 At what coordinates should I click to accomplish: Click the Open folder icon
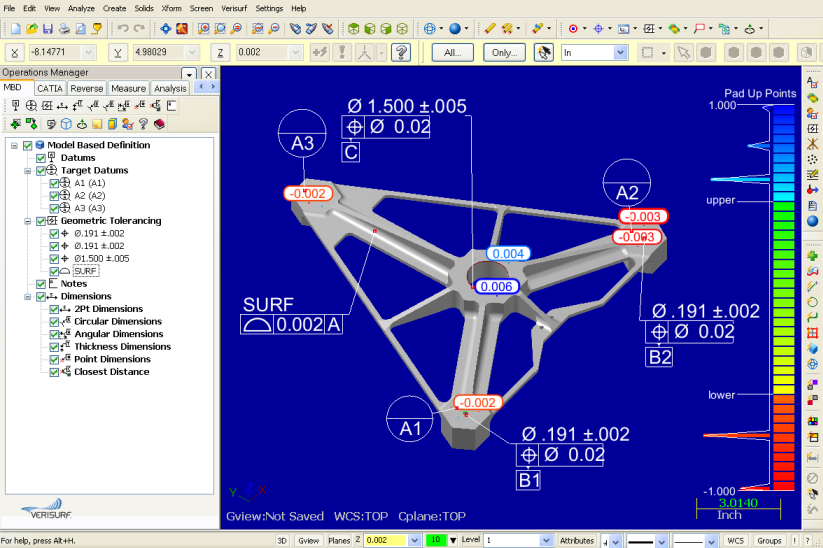[32, 29]
